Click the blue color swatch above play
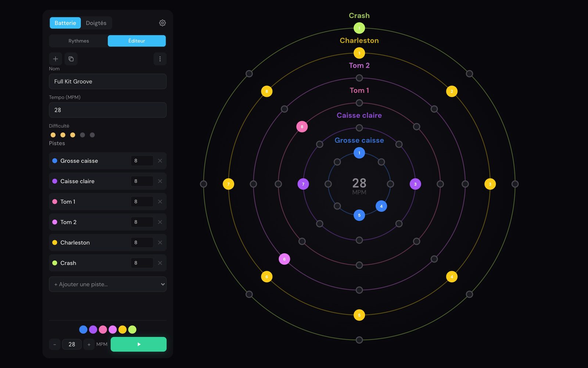The height and width of the screenshot is (368, 588). tap(83, 329)
